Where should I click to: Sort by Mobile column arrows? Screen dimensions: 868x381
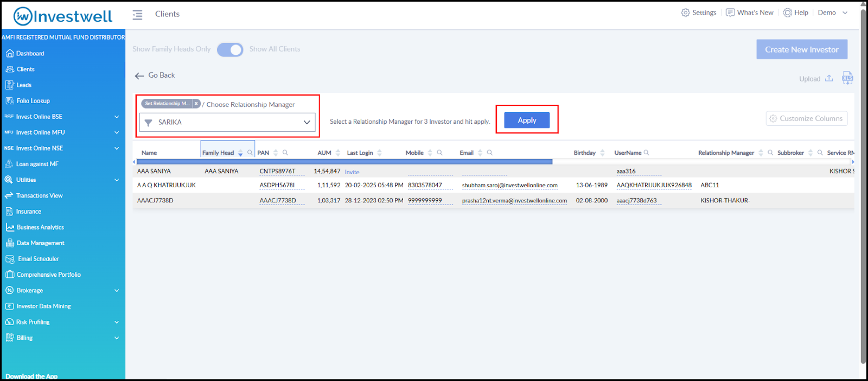click(430, 153)
